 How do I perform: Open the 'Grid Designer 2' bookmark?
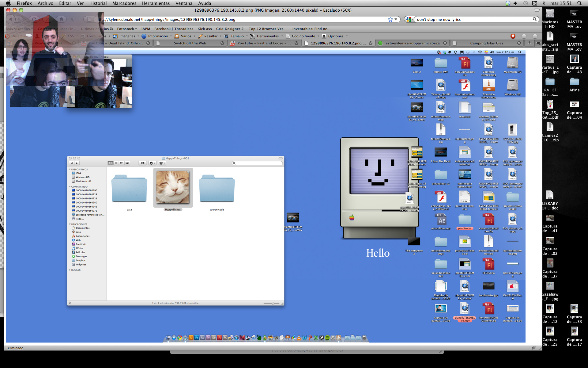[230, 29]
